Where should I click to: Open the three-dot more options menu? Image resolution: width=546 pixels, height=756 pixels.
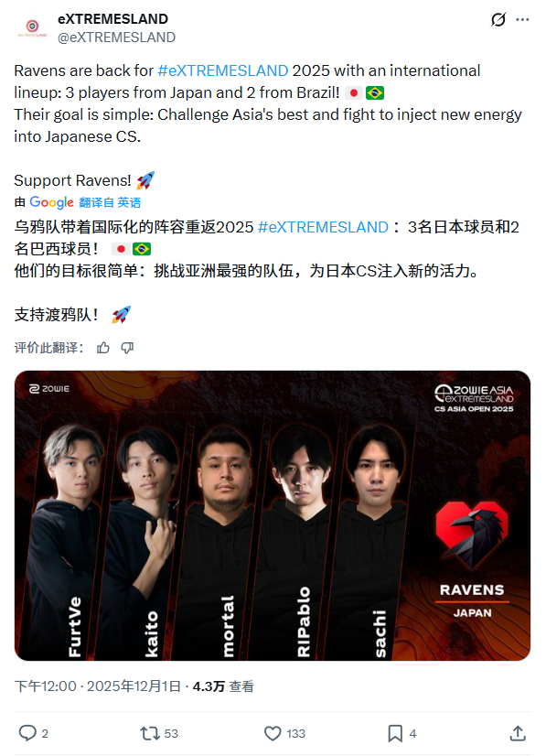tap(522, 20)
